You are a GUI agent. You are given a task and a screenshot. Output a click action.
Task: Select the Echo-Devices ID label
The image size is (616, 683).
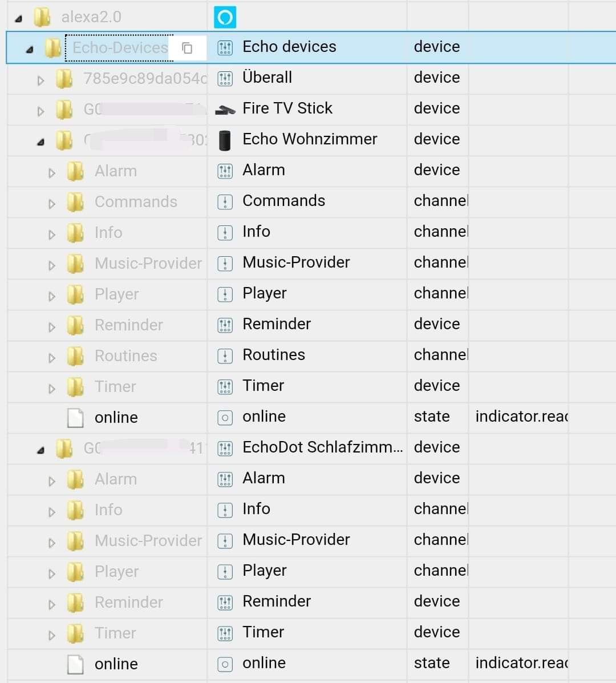tap(120, 47)
